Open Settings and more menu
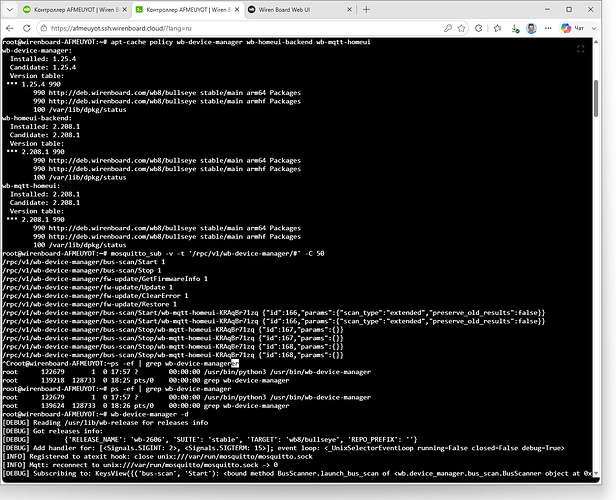Image resolution: width=616 pixels, height=500 pixels. 548,28
